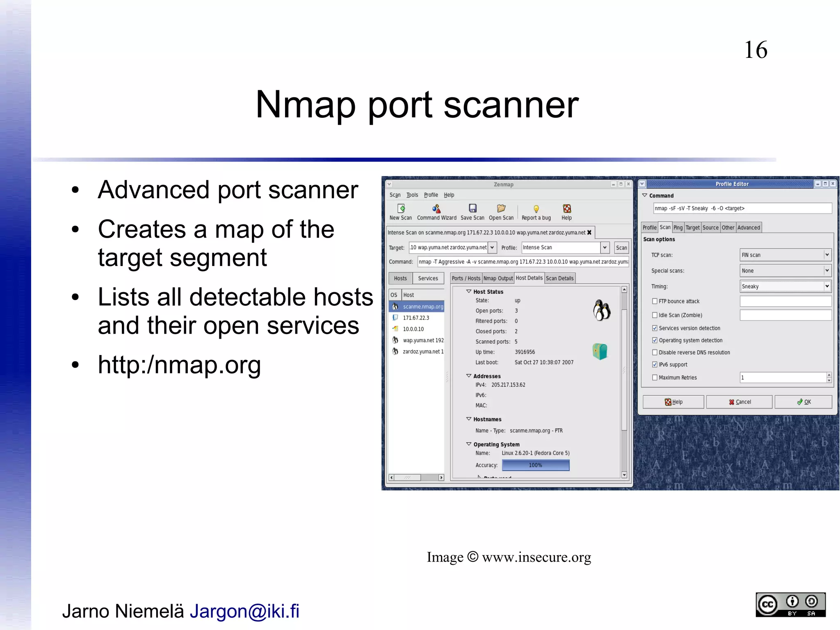This screenshot has height=630, width=840.
Task: Toggle Services version detection checkbox
Action: (655, 328)
